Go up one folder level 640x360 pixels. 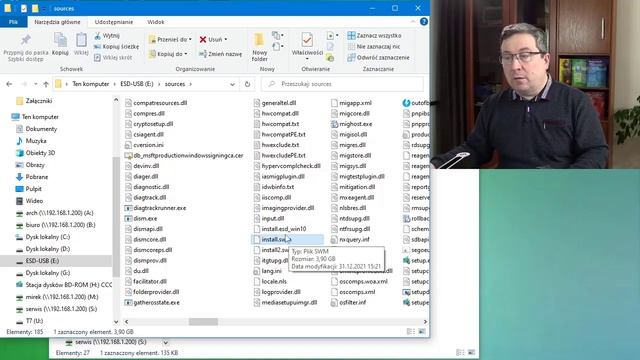click(46, 84)
